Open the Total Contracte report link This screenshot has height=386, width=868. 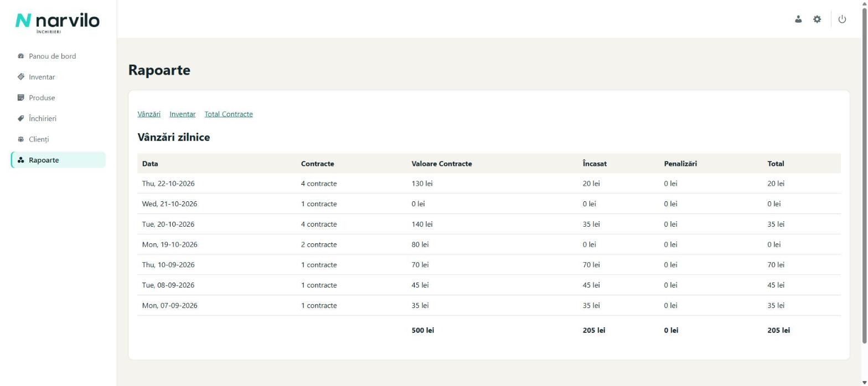click(x=229, y=114)
